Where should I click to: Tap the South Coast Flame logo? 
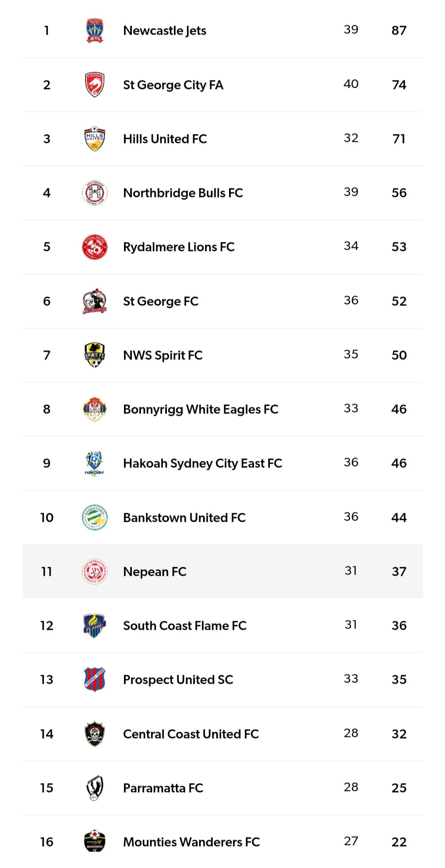click(x=94, y=625)
